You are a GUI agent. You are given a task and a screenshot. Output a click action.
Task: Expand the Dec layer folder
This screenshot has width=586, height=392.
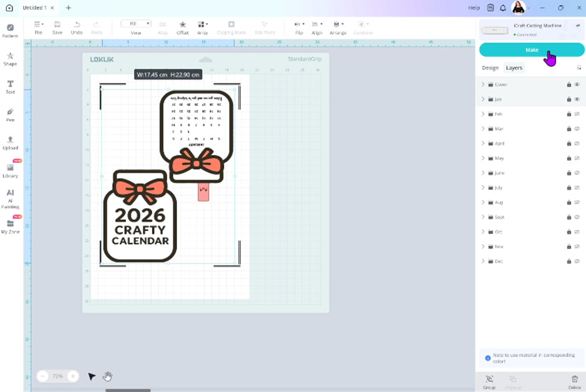(483, 261)
